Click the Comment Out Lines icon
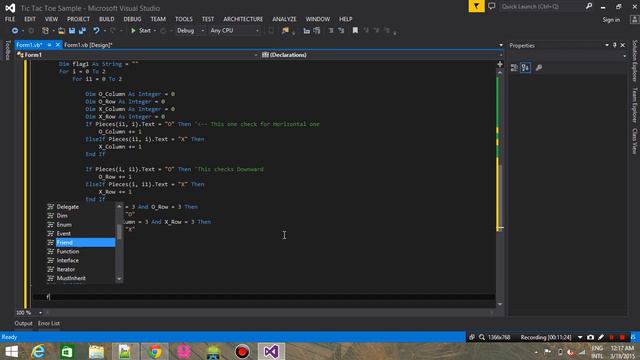The width and height of the screenshot is (640, 360). point(307,31)
